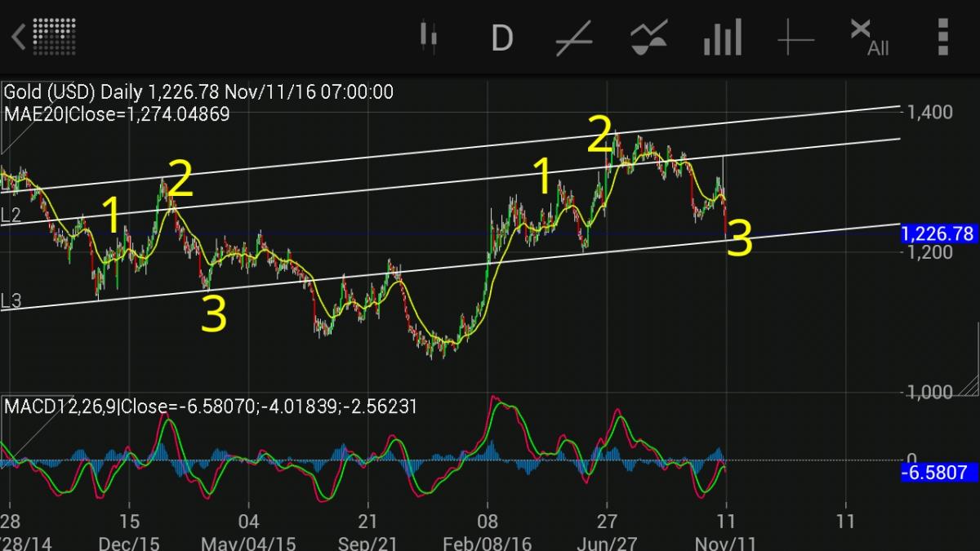Tap the delete All drawings icon
980x551 pixels.
click(868, 38)
